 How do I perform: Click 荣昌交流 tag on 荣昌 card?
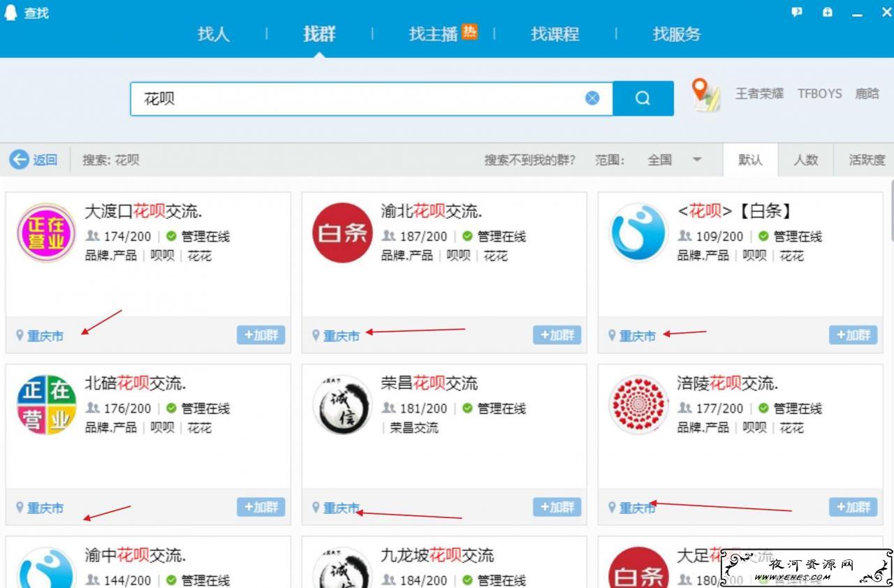point(414,427)
